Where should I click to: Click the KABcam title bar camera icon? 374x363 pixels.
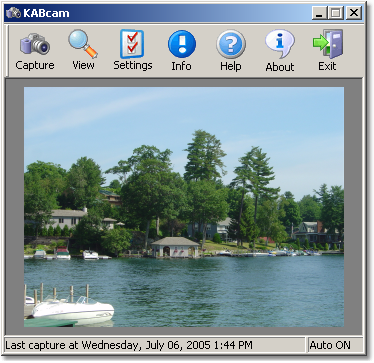point(13,13)
